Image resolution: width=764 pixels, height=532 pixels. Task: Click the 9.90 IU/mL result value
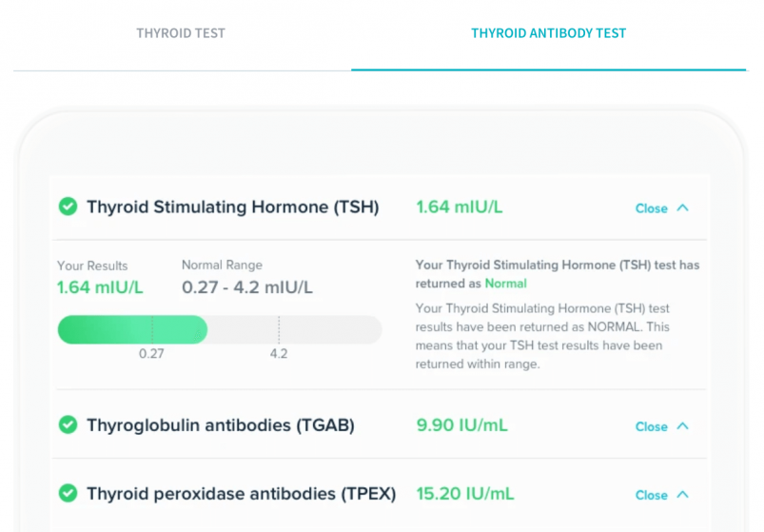coord(461,425)
